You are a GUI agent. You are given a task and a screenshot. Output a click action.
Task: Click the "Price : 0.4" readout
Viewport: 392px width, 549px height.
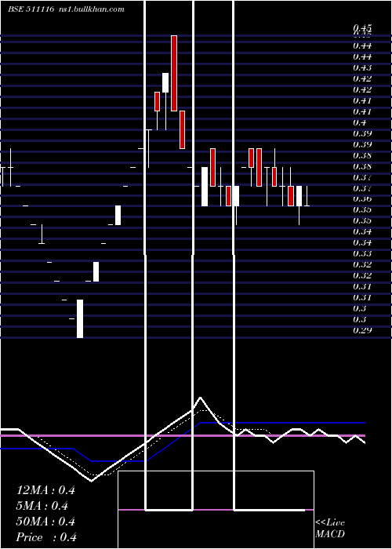[x=46, y=537]
